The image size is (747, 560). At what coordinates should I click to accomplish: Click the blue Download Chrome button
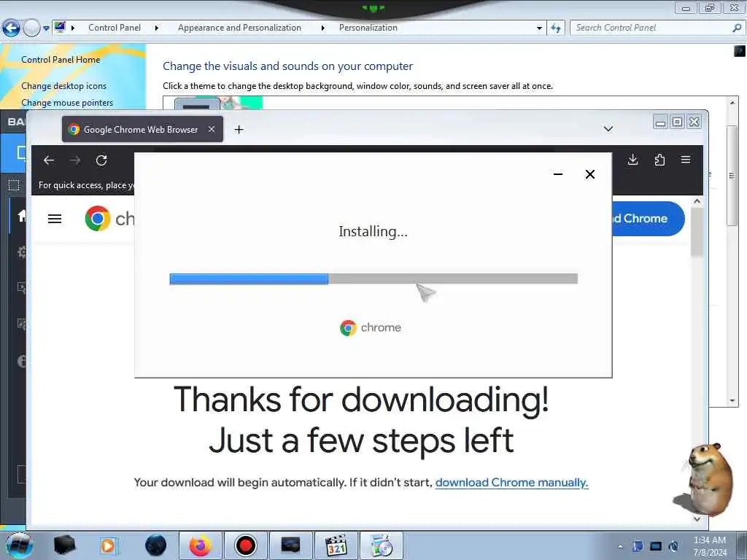[649, 219]
